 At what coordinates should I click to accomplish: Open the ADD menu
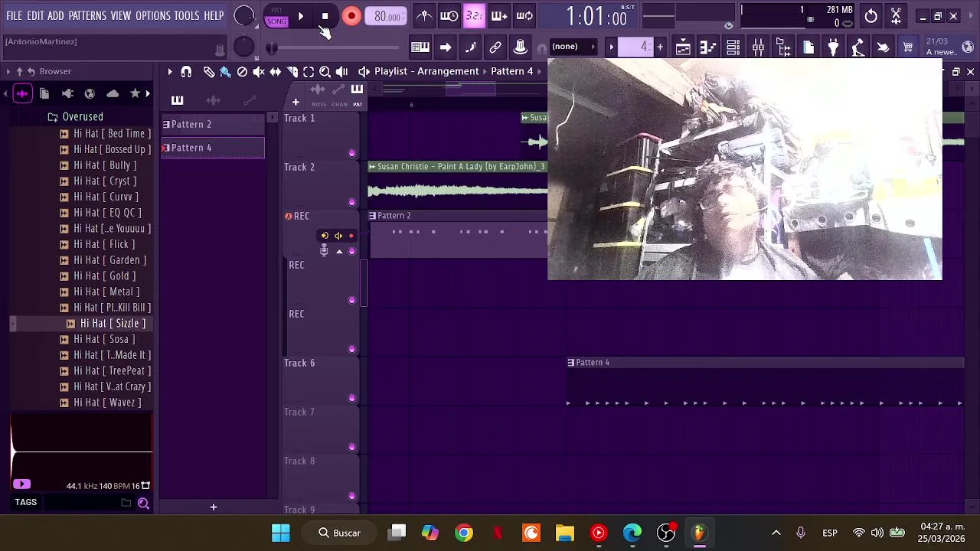(x=55, y=15)
